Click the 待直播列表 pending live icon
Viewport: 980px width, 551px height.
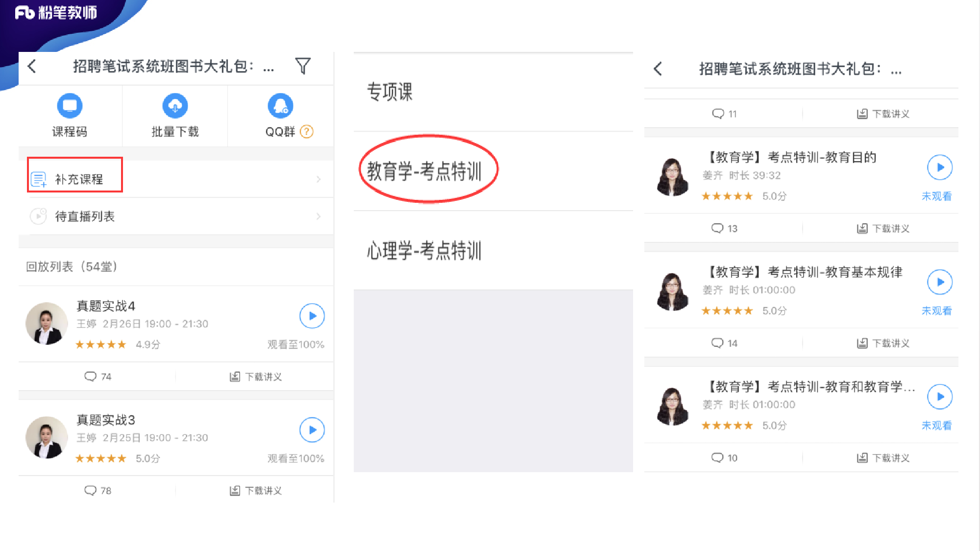(x=38, y=216)
